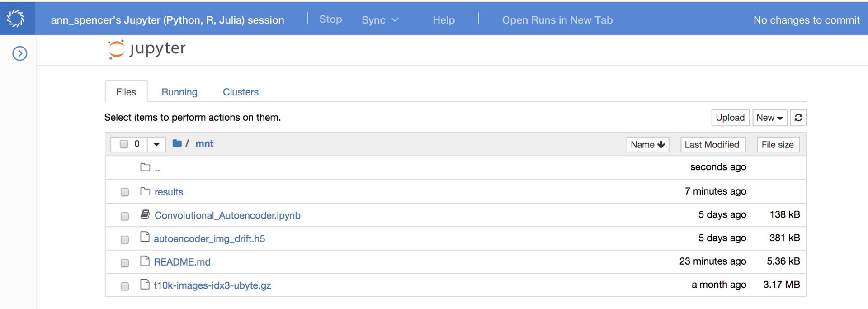The image size is (868, 309).
Task: Open the results folder link
Action: point(169,192)
